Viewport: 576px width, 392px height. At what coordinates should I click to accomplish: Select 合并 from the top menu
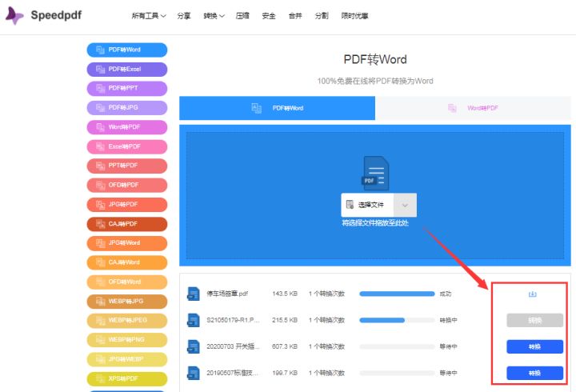[295, 16]
